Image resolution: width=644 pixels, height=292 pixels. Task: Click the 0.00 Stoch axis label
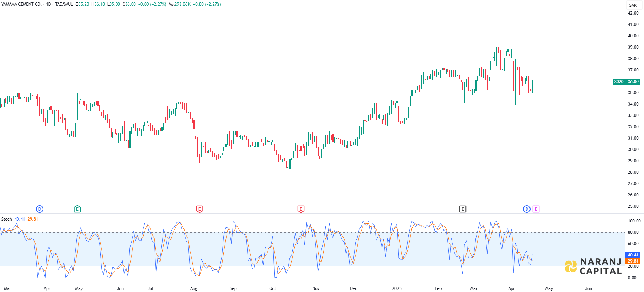point(632,278)
